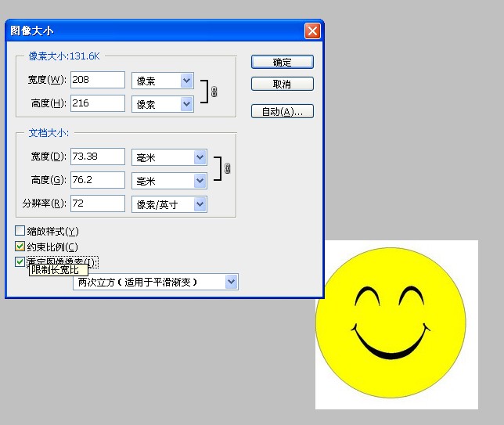Click the document height field 76.2

(98, 180)
